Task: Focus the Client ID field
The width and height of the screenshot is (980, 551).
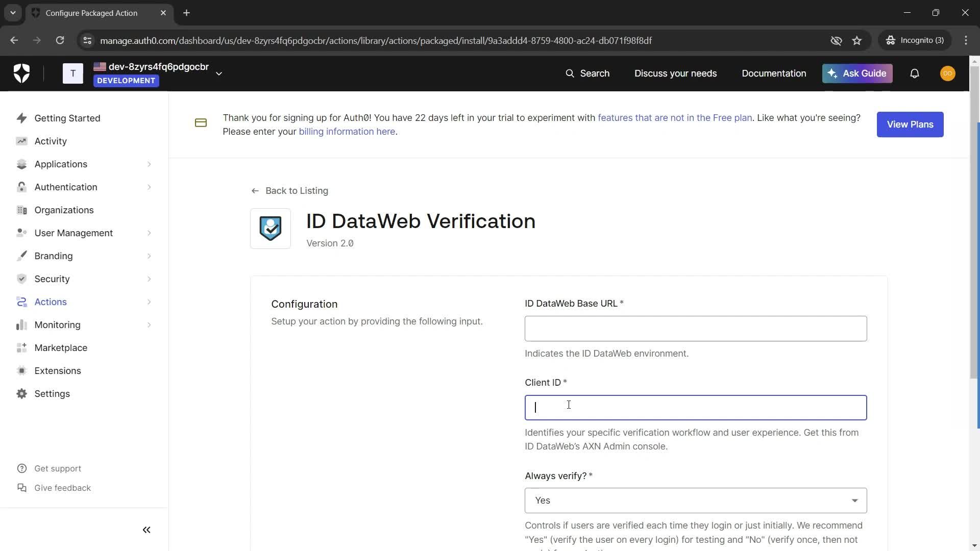Action: 696,408
